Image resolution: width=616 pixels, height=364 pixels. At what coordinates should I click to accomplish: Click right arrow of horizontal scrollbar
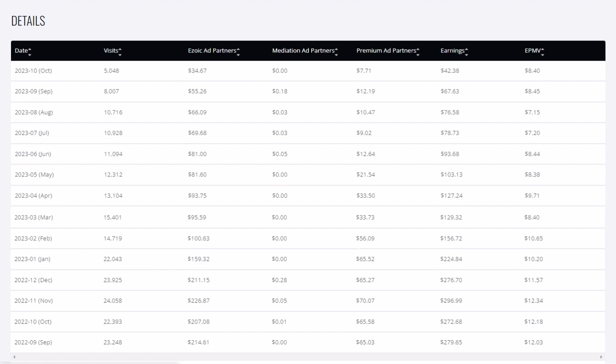pos(601,357)
